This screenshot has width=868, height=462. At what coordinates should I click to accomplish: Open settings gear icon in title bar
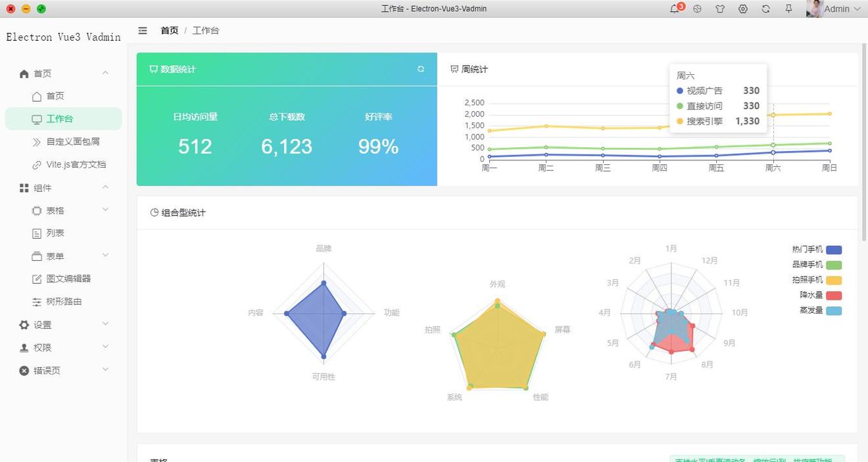tap(743, 9)
